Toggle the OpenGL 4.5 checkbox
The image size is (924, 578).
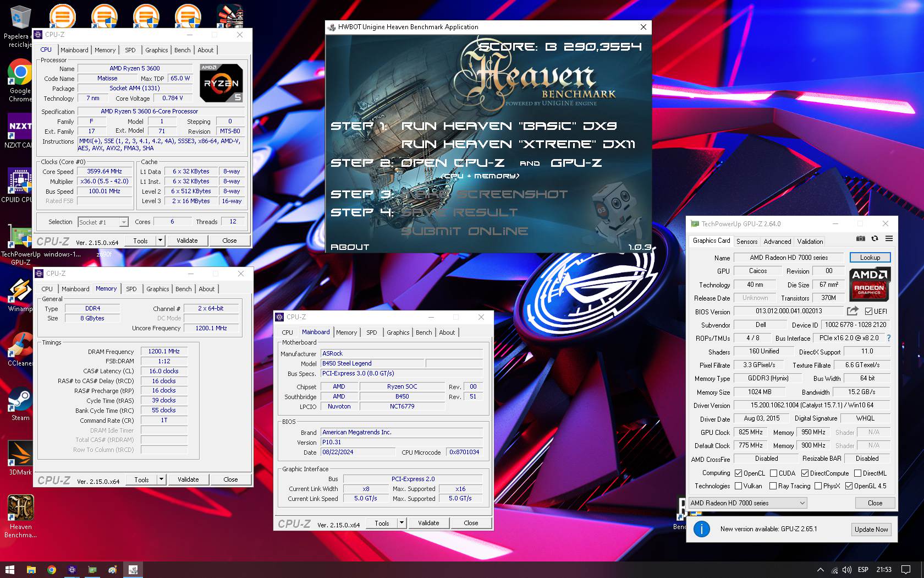pyautogui.click(x=849, y=486)
